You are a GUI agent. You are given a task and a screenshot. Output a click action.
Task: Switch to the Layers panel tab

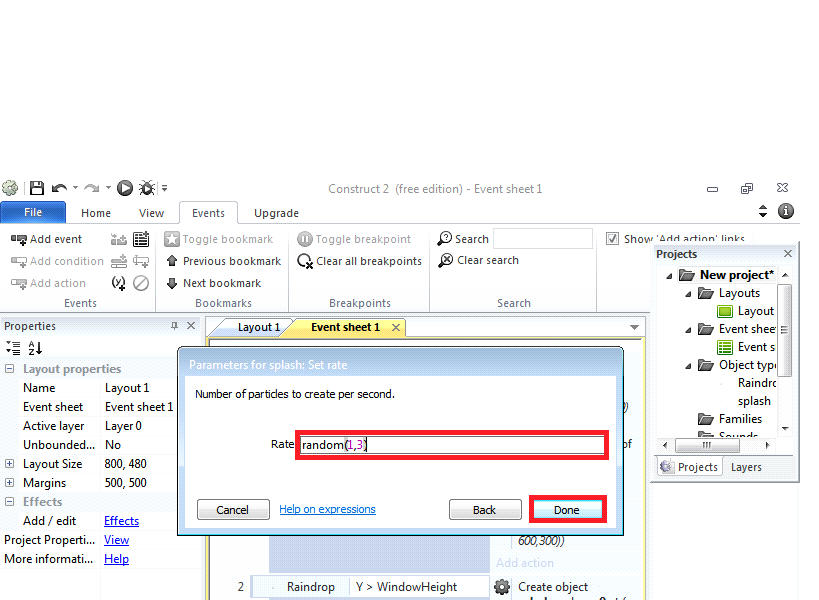click(x=746, y=467)
